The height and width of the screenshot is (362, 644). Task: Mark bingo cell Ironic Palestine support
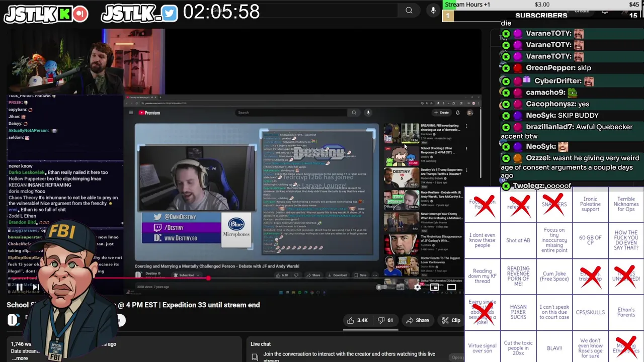(x=590, y=204)
